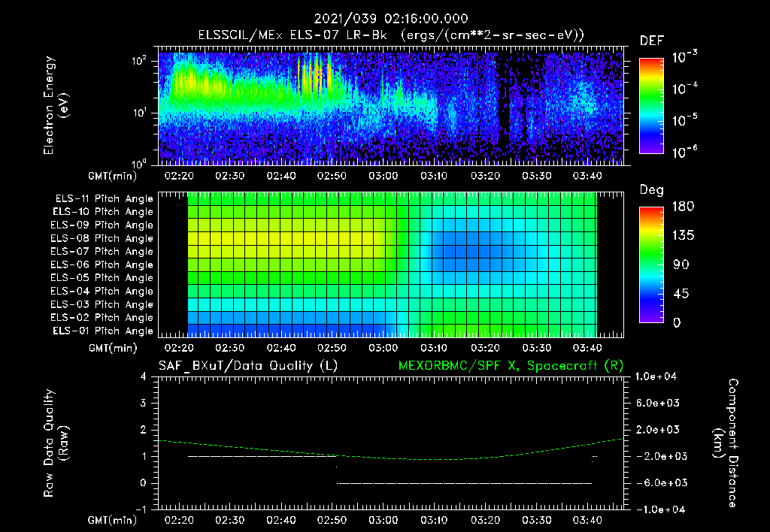Click the DEF color bar legend
The width and height of the screenshot is (770, 532).
pyautogui.click(x=651, y=105)
